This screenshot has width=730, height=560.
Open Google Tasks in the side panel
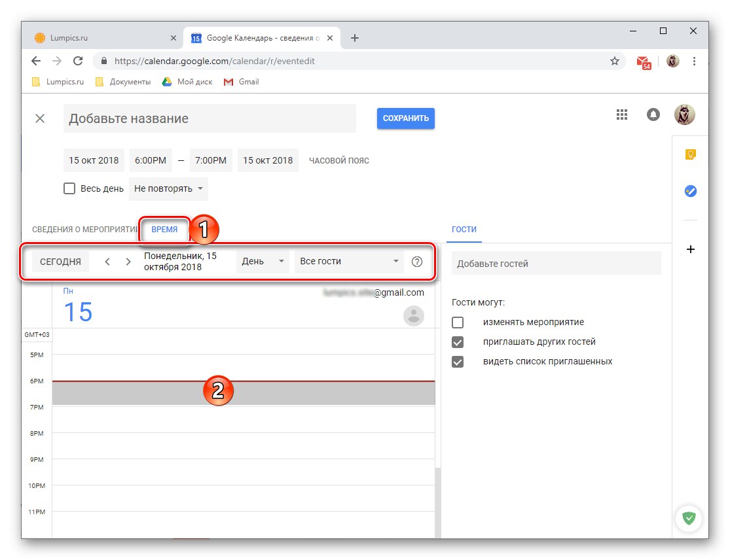coord(689,191)
